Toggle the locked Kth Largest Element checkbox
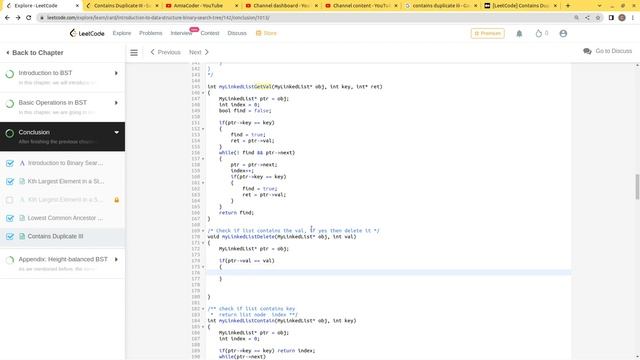 10,200
